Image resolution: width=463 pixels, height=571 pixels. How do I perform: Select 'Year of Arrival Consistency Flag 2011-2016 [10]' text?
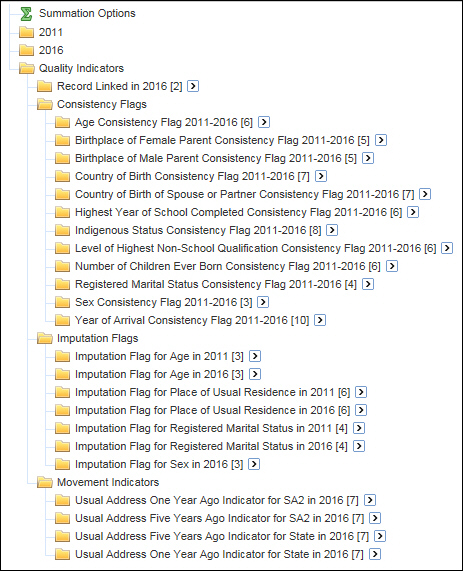point(192,320)
